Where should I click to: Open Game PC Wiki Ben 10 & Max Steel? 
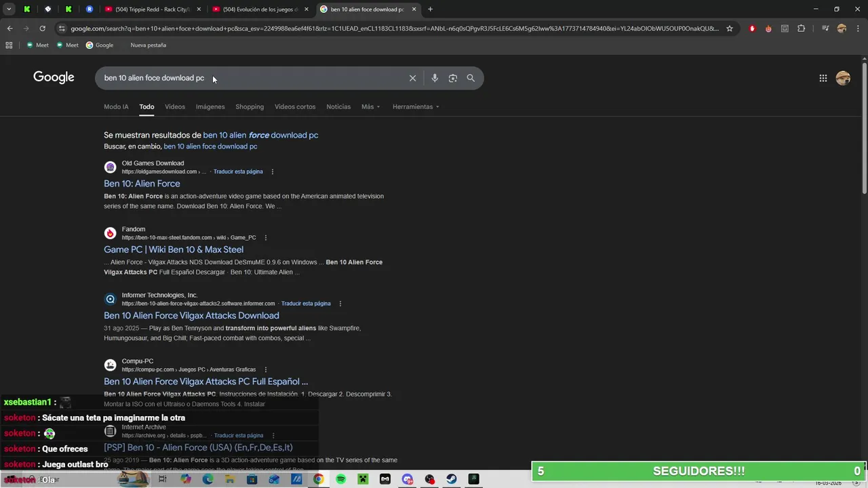coord(174,249)
